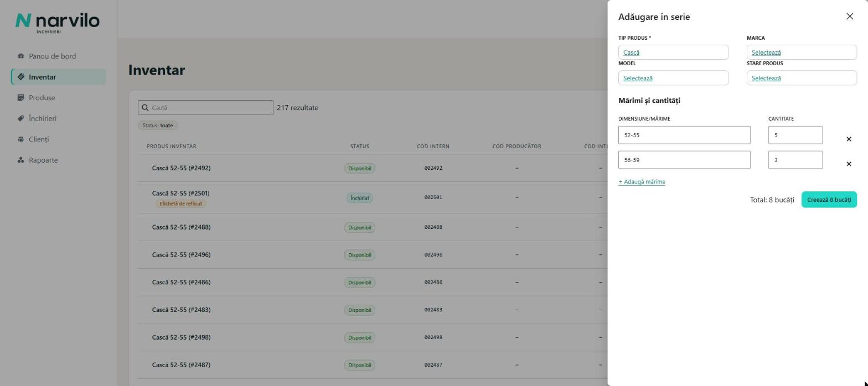Open the Stare produs selector
This screenshot has height=386, width=868.
(802, 78)
